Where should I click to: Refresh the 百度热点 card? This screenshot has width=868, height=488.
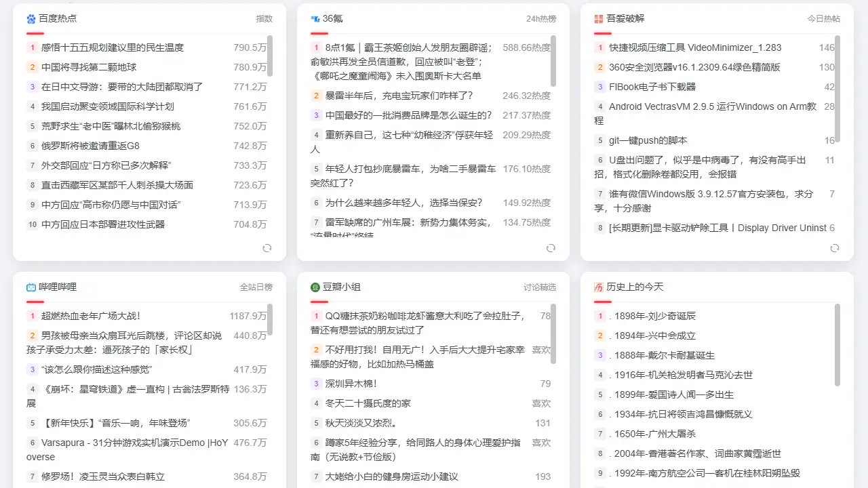pos(267,248)
